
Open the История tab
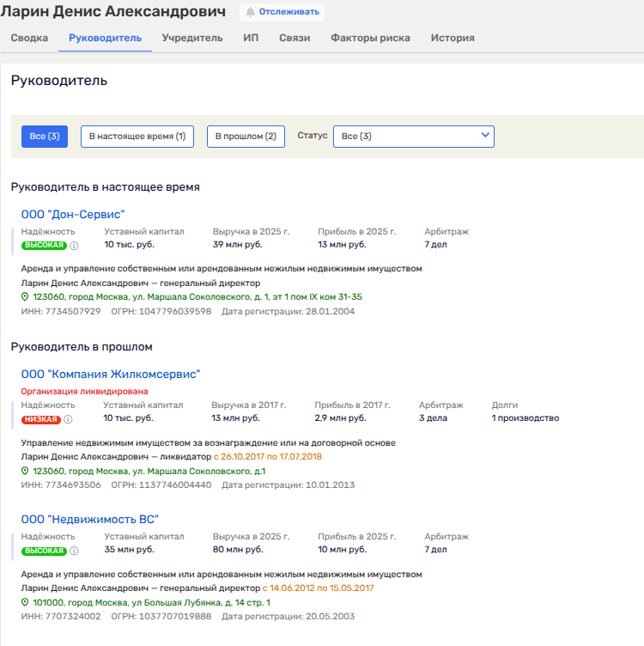point(453,38)
